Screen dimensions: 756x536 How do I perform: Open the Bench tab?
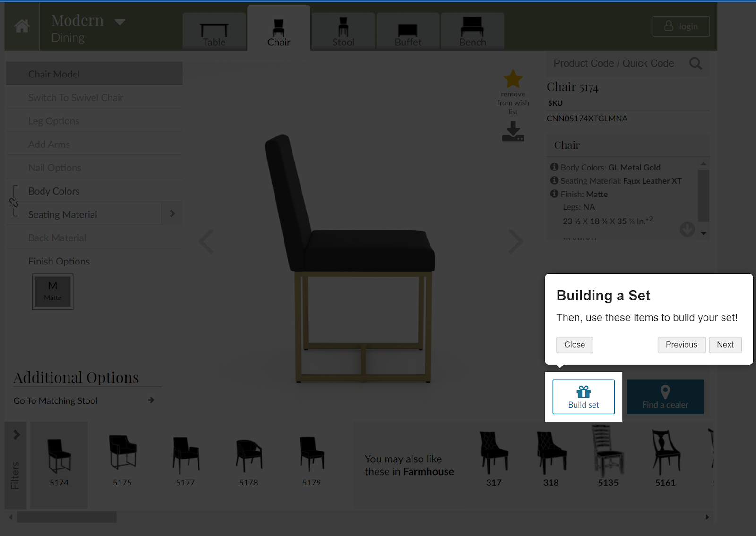(x=472, y=32)
